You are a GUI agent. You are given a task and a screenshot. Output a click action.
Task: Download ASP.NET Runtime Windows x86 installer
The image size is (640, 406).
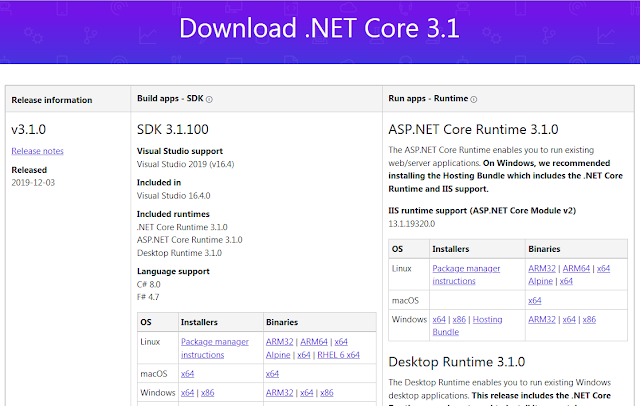coord(459,319)
